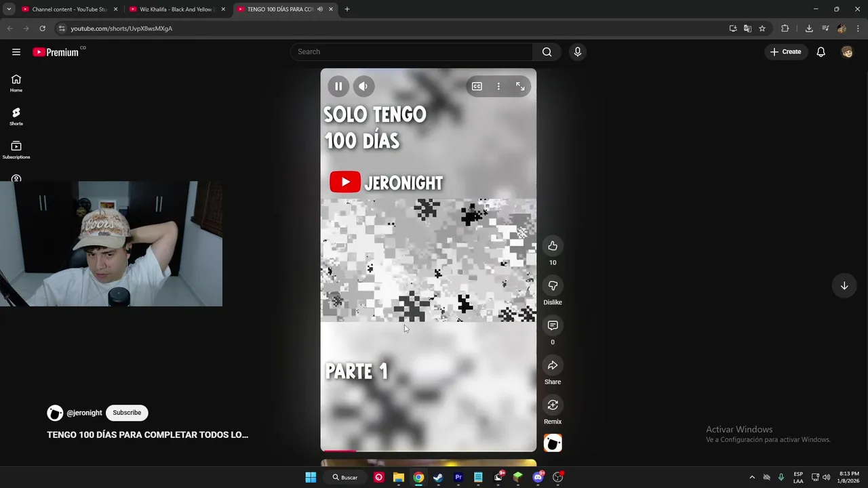The width and height of the screenshot is (868, 488).
Task: Click the search magnifier button
Action: [547, 52]
